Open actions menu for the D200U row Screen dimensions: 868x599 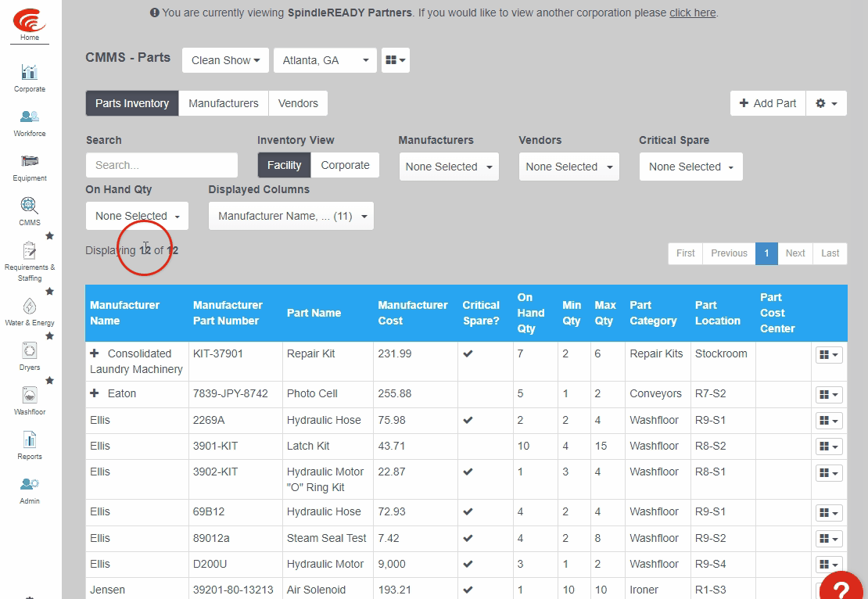click(x=829, y=565)
